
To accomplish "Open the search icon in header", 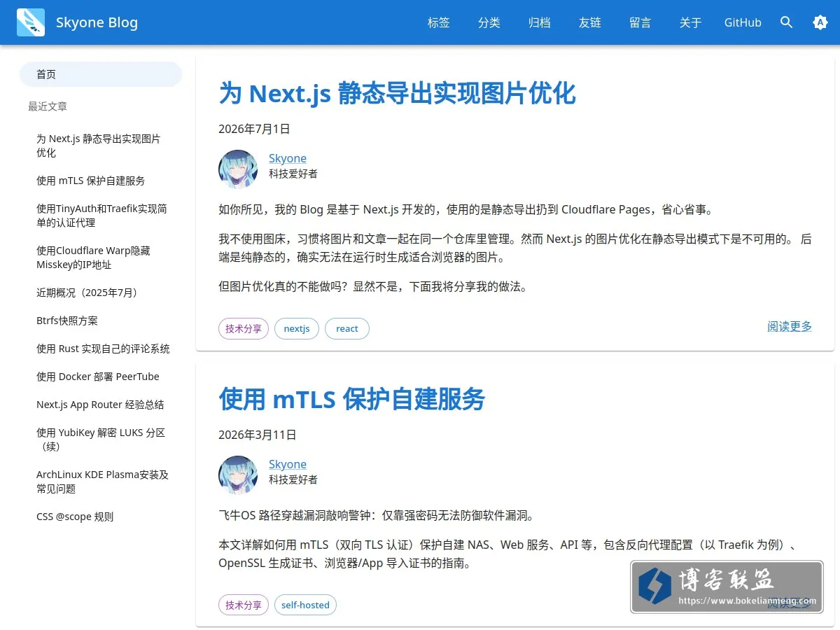I will pos(787,22).
